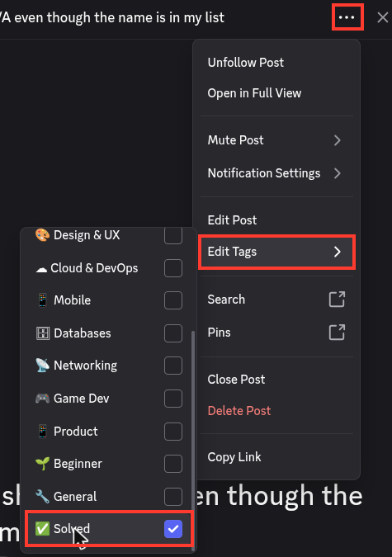Open Notification Settings submenu
Screen dimensions: 392x557
coord(276,173)
